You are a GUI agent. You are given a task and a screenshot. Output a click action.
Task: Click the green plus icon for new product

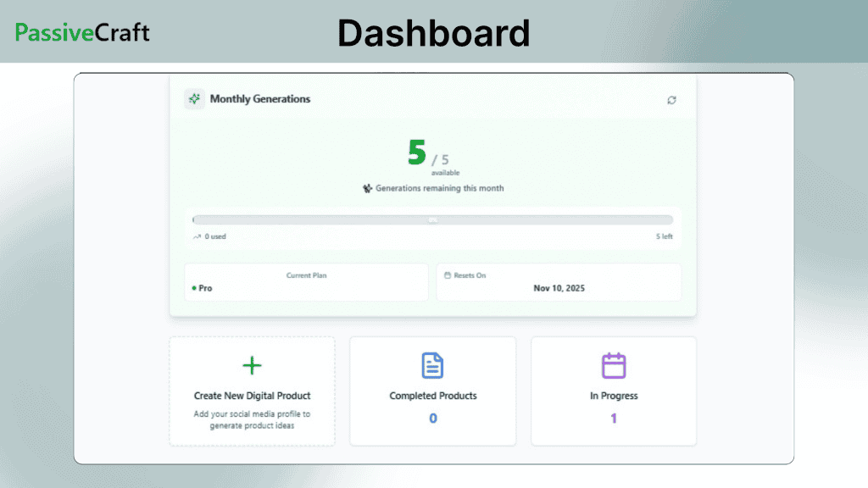[252, 365]
